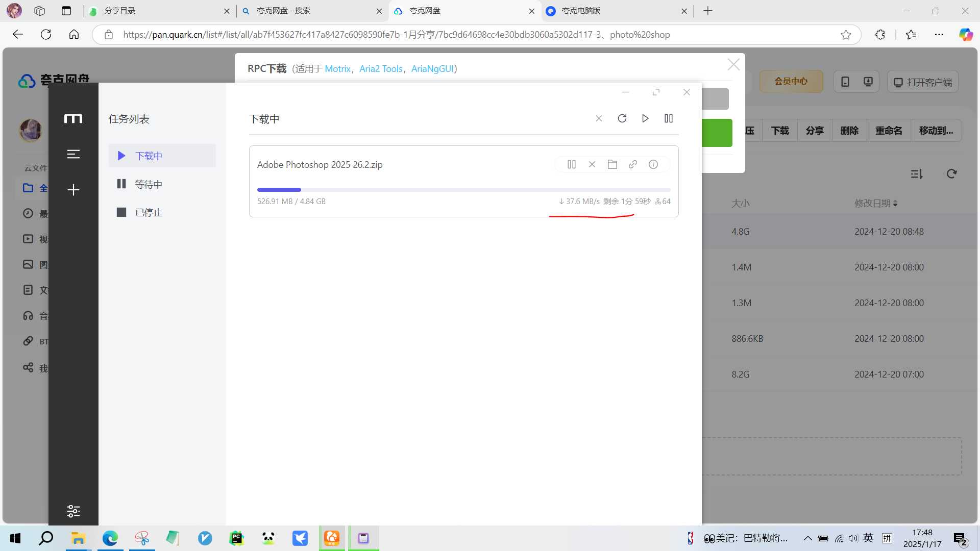Open task info for Photoshop zip

click(x=653, y=164)
